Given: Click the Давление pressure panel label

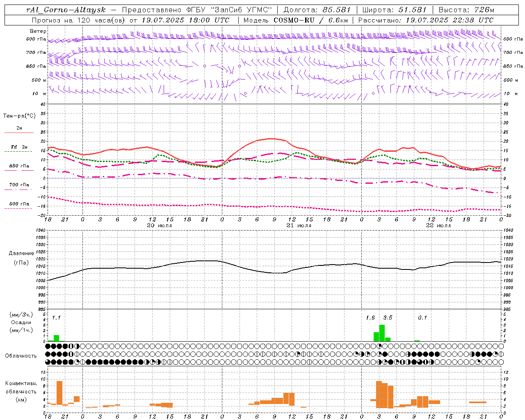Looking at the screenshot, I should point(21,253).
